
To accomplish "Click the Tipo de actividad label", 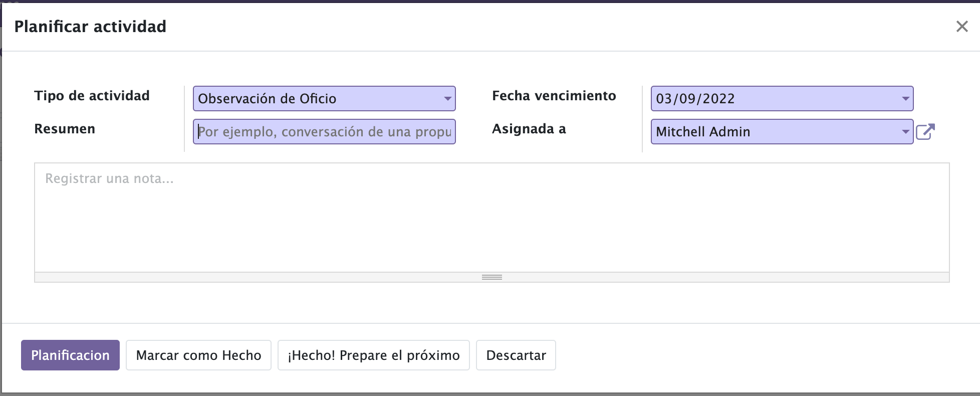I will click(92, 96).
